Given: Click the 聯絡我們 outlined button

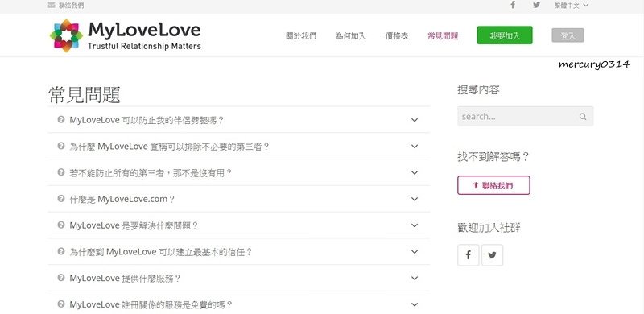Looking at the screenshot, I should pos(493,185).
